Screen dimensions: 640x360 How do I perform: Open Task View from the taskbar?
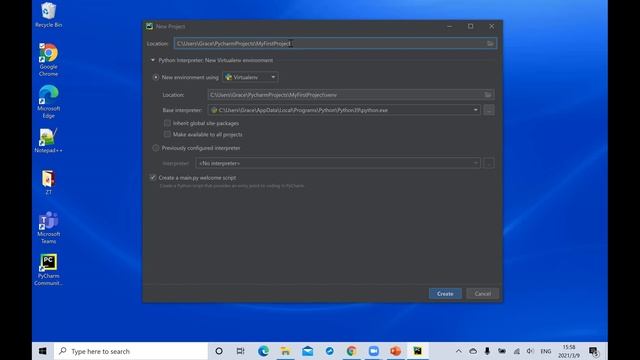[x=241, y=351]
